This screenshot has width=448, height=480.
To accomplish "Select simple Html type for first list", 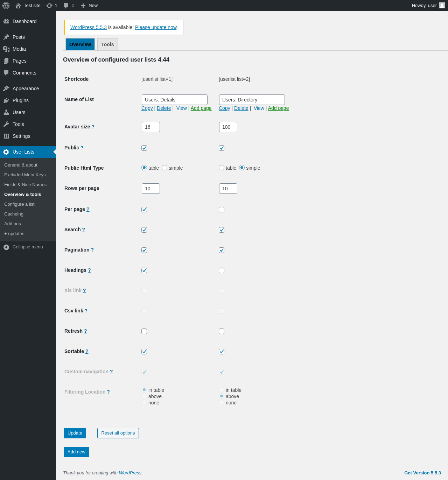I will pos(164,168).
